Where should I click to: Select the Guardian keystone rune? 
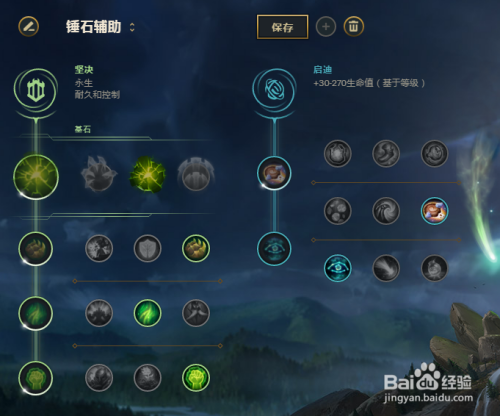pyautogui.click(x=196, y=174)
